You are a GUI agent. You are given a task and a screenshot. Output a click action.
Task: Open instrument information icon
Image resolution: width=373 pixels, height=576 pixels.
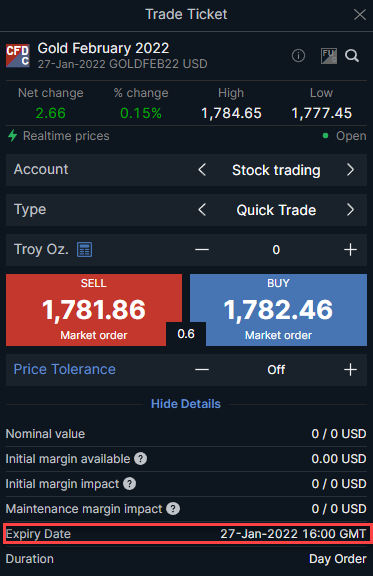[x=298, y=56]
